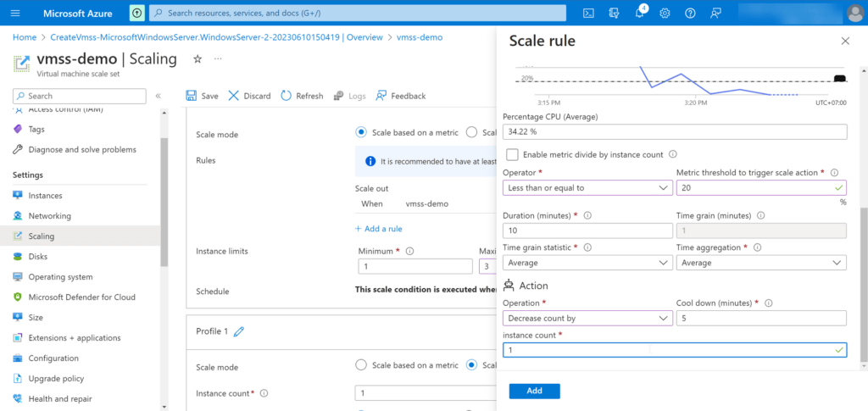Open Instances in the sidebar
Image resolution: width=868 pixels, height=411 pixels.
(x=46, y=195)
